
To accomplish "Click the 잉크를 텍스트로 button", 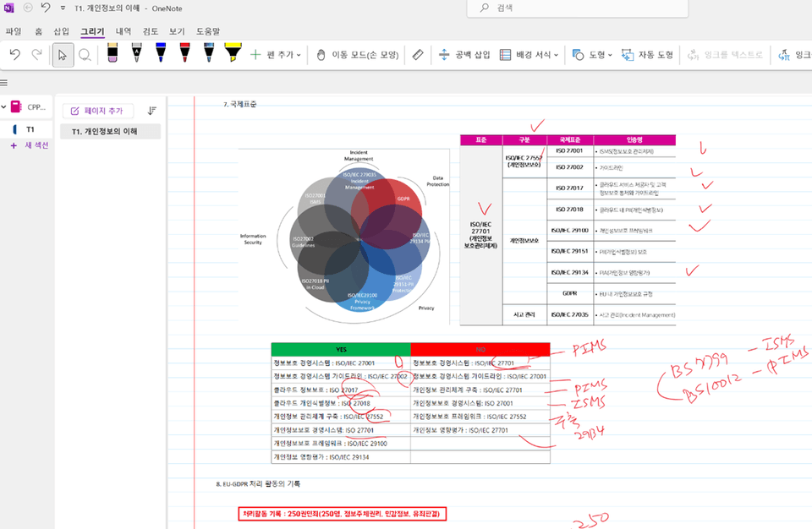I will (725, 54).
